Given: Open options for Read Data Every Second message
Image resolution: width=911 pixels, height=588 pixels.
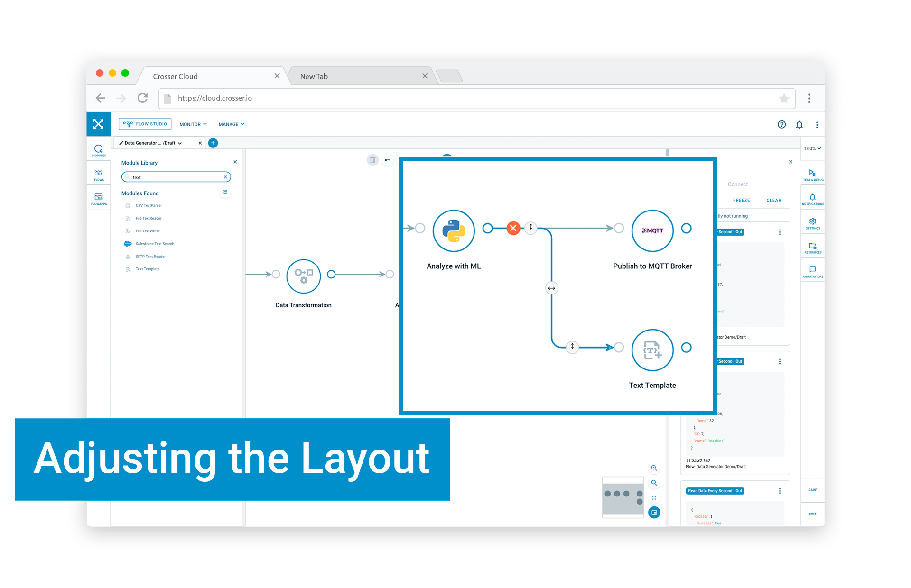Looking at the screenshot, I should pyautogui.click(x=780, y=491).
